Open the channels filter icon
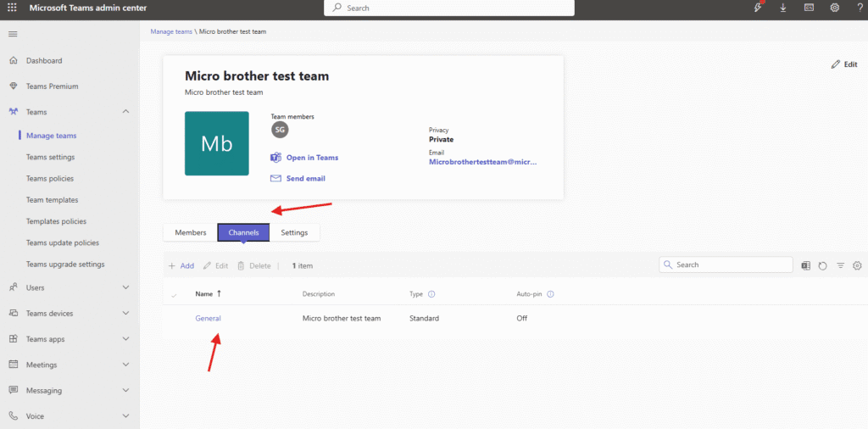868x429 pixels. click(x=840, y=265)
